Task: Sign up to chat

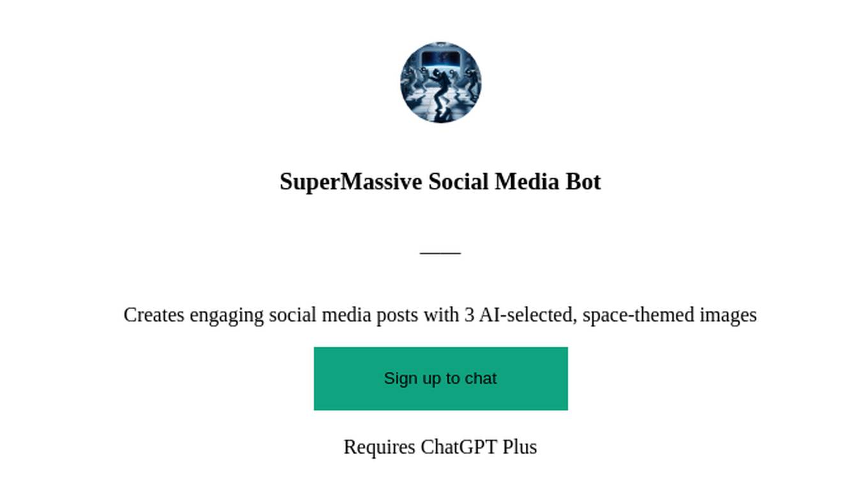Action: tap(440, 378)
